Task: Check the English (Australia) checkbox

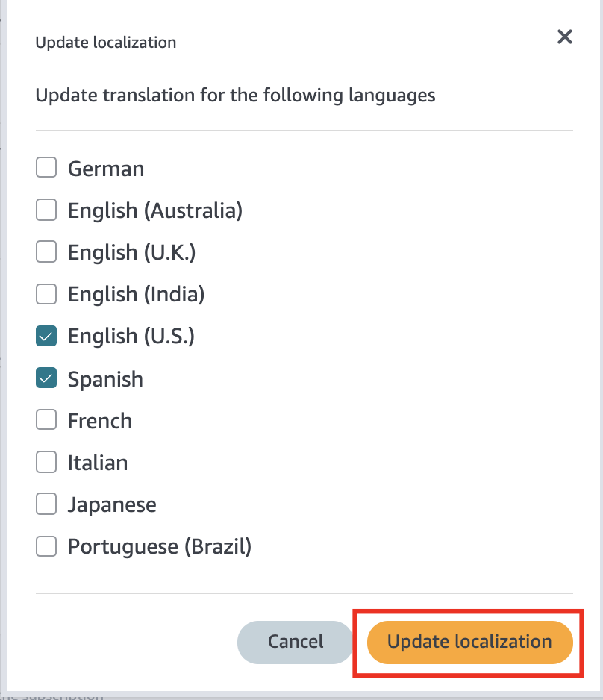Action: [46, 210]
